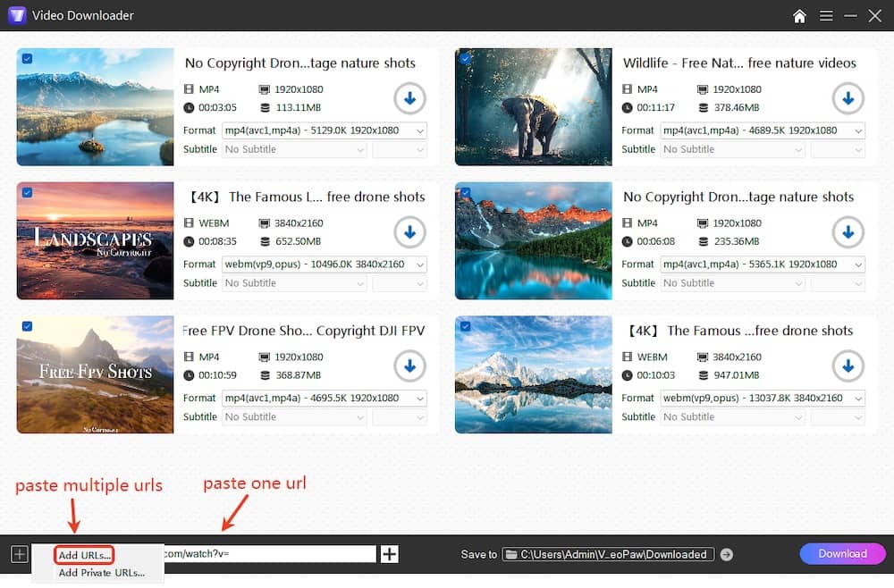Select the Landscapes sunset thumbnail
This screenshot has height=588, width=894.
click(x=96, y=241)
